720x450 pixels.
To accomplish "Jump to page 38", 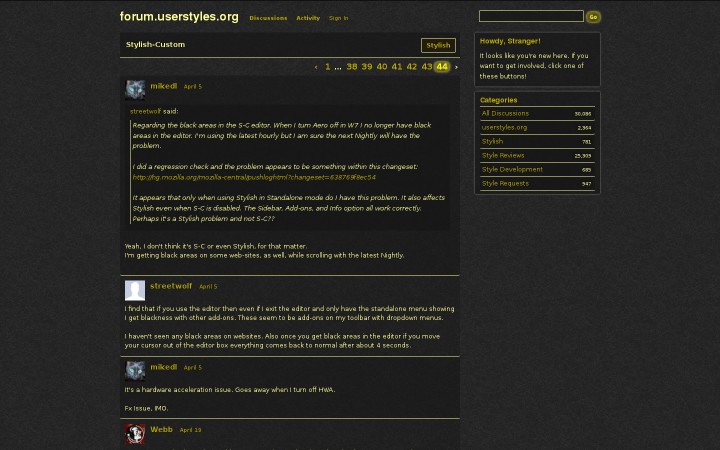I will [x=352, y=67].
